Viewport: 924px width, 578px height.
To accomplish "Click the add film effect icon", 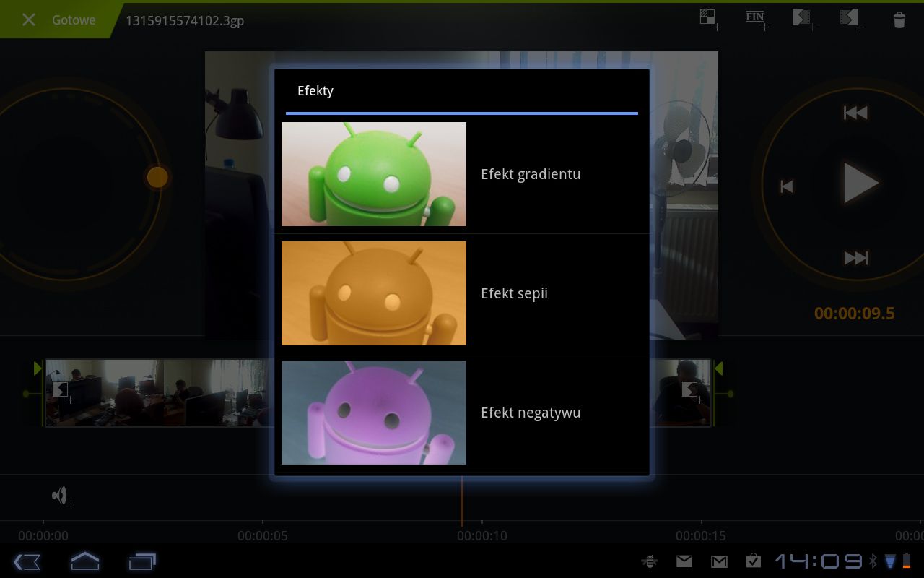I will [852, 20].
